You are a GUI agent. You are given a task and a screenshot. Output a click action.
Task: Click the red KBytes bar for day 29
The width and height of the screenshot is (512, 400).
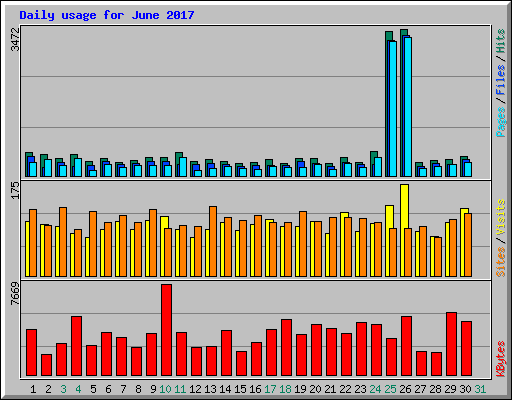(x=451, y=344)
